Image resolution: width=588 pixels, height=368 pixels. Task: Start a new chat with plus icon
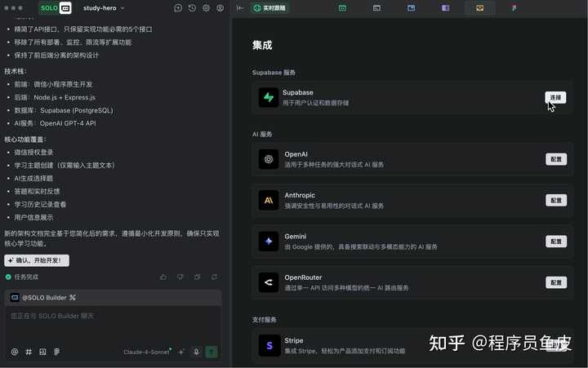tap(178, 8)
